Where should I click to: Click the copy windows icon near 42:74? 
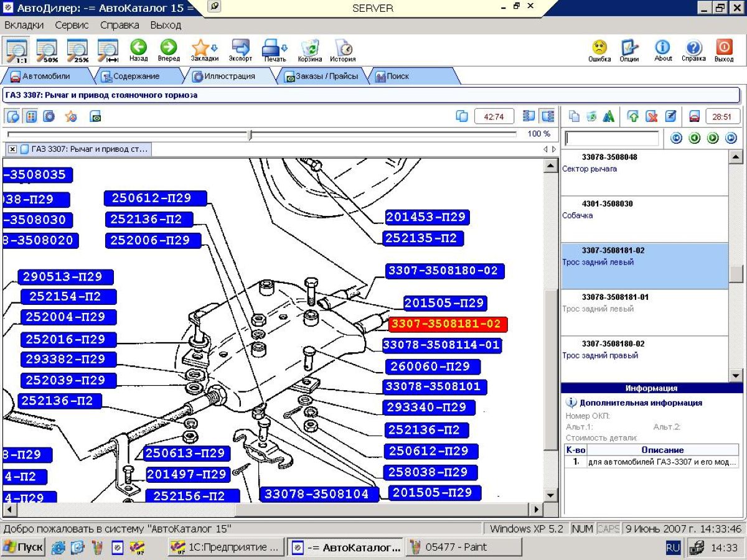[x=462, y=116]
